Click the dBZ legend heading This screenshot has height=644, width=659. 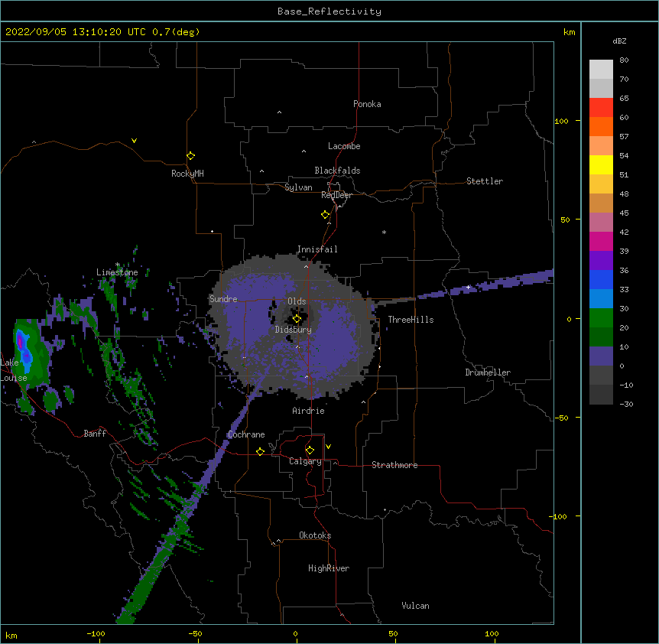tap(619, 41)
